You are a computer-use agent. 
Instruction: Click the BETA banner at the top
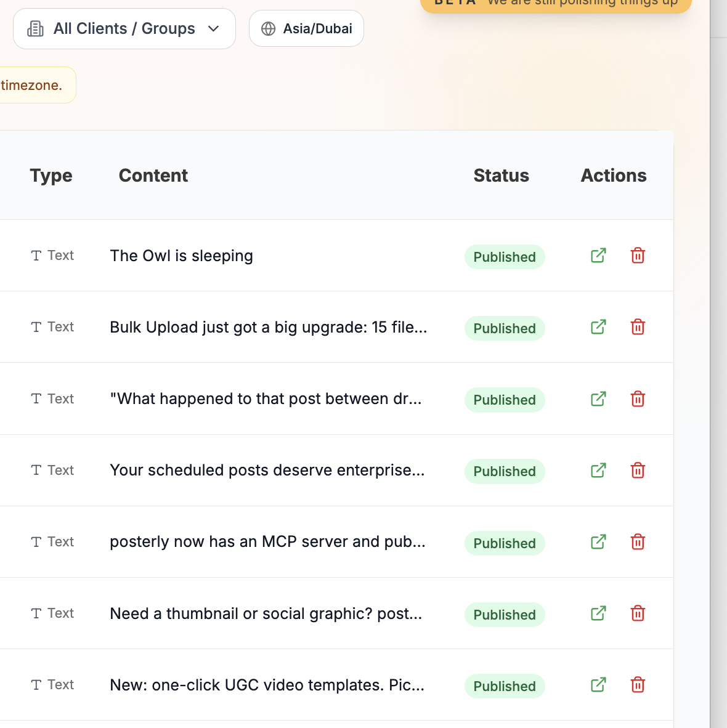point(554,5)
